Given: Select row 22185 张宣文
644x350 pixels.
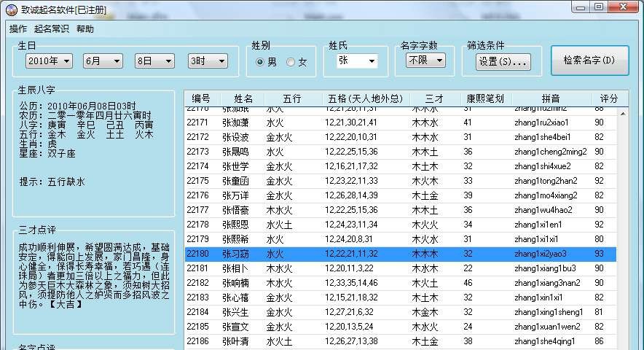Looking at the screenshot, I should click(x=401, y=327).
